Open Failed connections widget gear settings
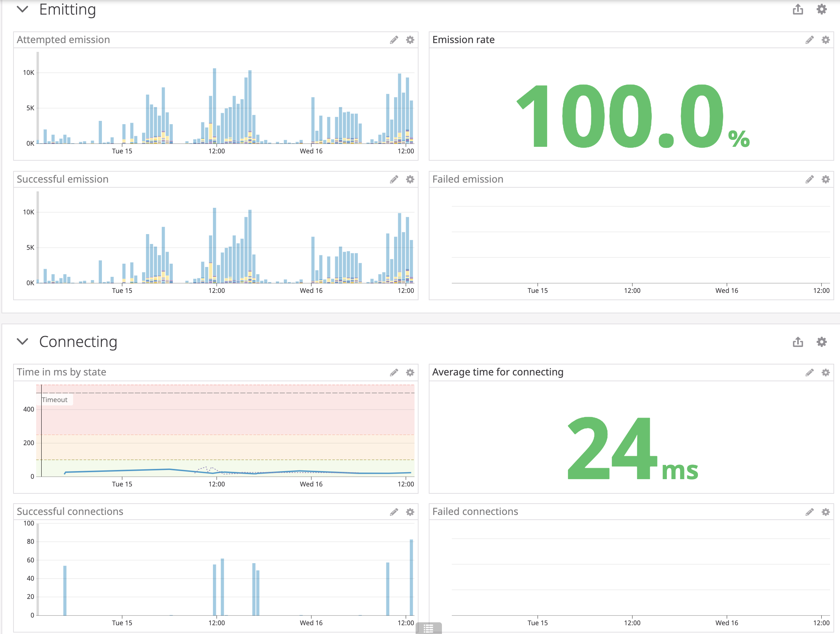 point(825,512)
